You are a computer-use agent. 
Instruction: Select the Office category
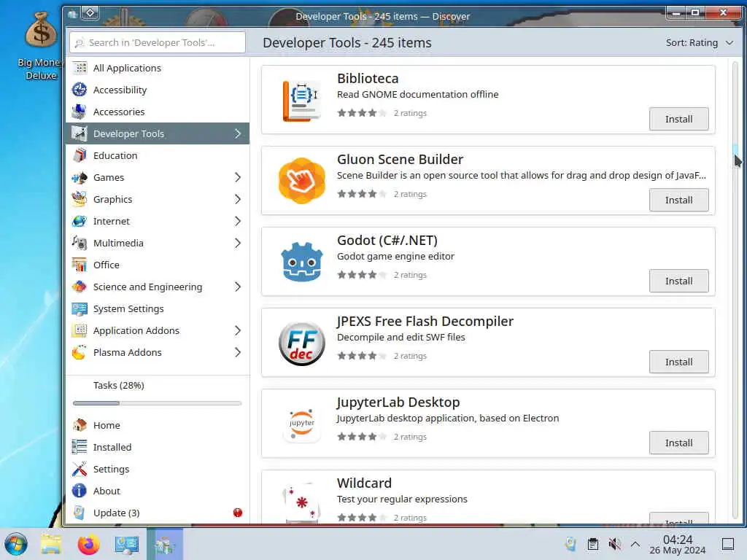click(x=158, y=265)
